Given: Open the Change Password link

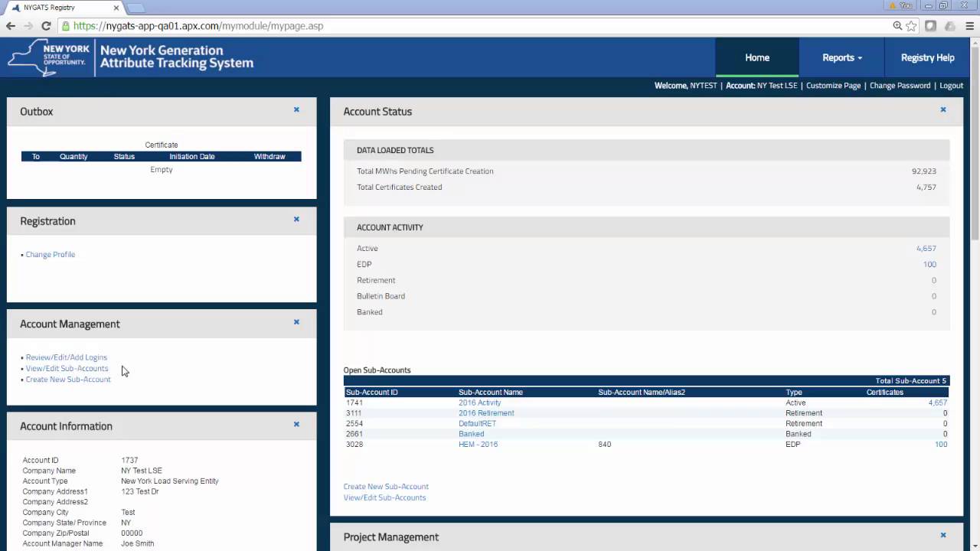Looking at the screenshot, I should [x=900, y=86].
